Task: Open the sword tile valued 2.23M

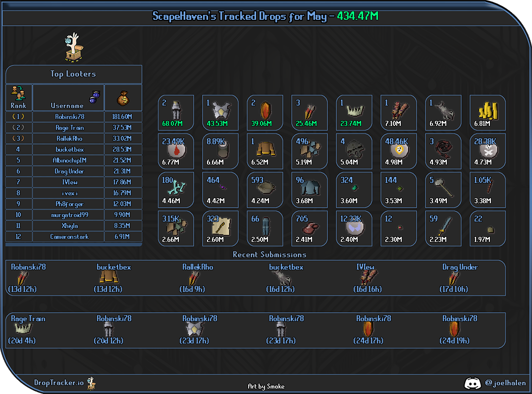Action: click(443, 229)
